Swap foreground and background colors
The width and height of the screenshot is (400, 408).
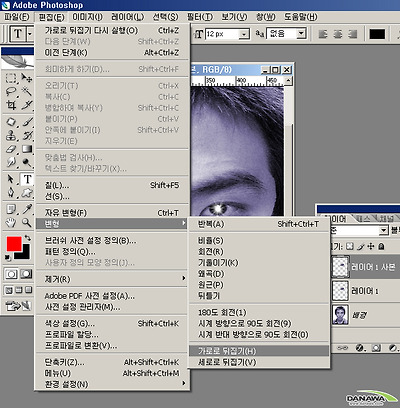tap(28, 238)
